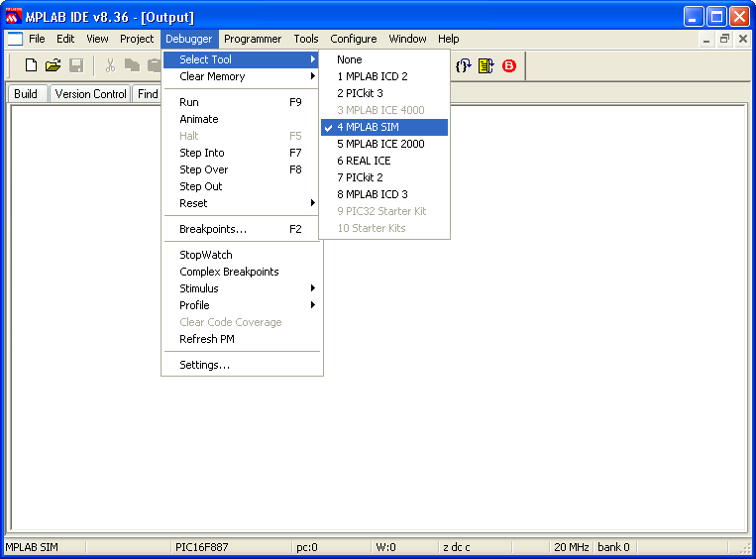Image resolution: width=756 pixels, height=559 pixels.
Task: Select 5 MPLAB ICE 2000
Action: [384, 144]
